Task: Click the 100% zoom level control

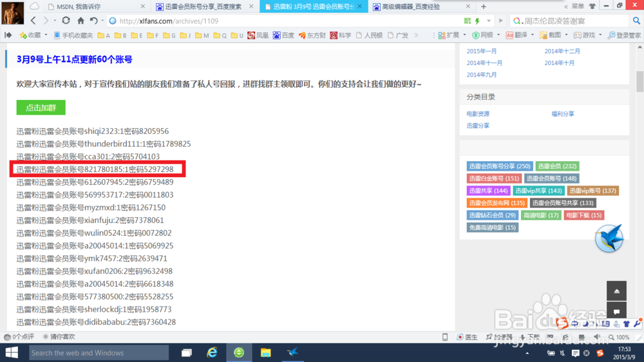Action: pos(619,337)
